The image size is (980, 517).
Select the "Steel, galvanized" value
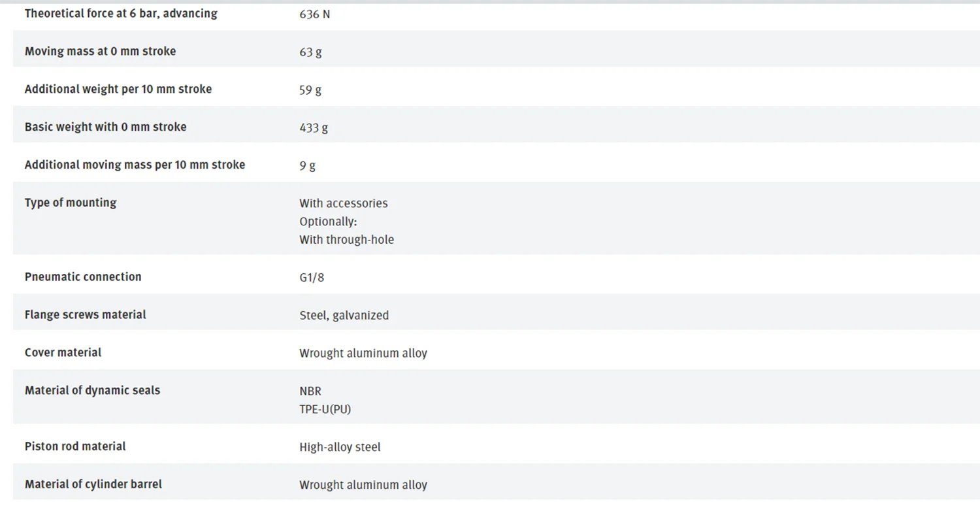click(344, 316)
